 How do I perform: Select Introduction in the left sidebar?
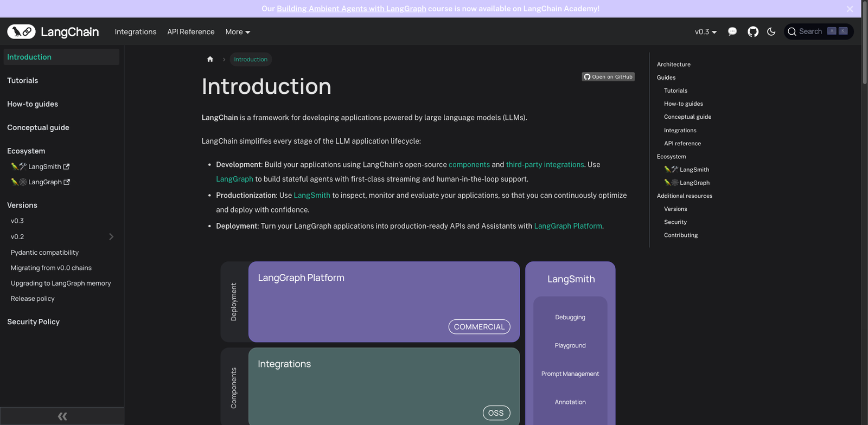pyautogui.click(x=61, y=57)
